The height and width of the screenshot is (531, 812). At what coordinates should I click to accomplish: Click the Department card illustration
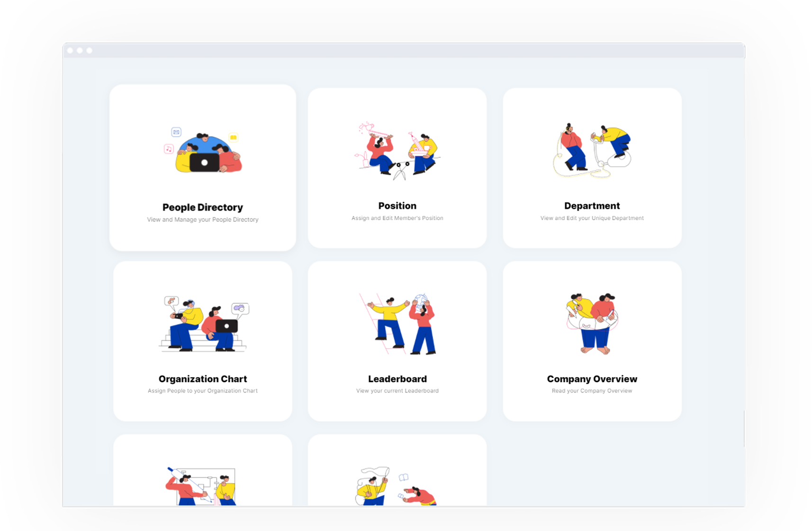pos(592,151)
